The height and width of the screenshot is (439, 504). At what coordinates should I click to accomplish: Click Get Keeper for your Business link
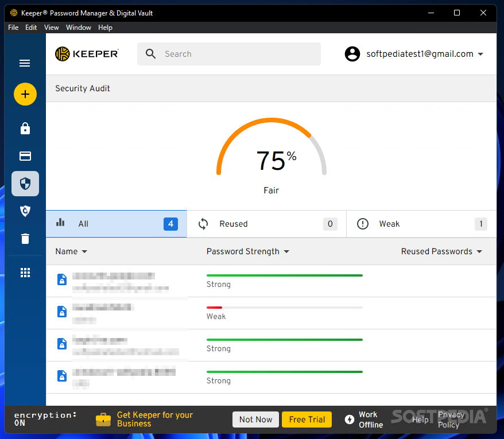[154, 419]
